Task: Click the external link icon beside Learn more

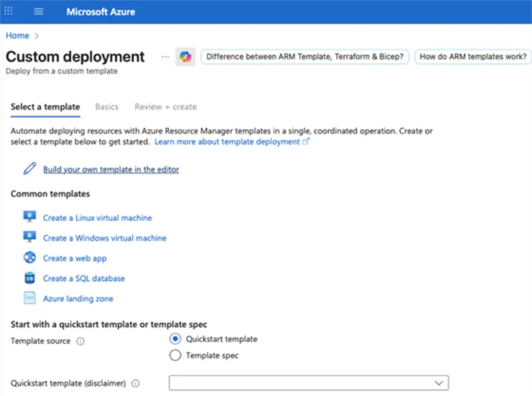Action: pyautogui.click(x=305, y=141)
